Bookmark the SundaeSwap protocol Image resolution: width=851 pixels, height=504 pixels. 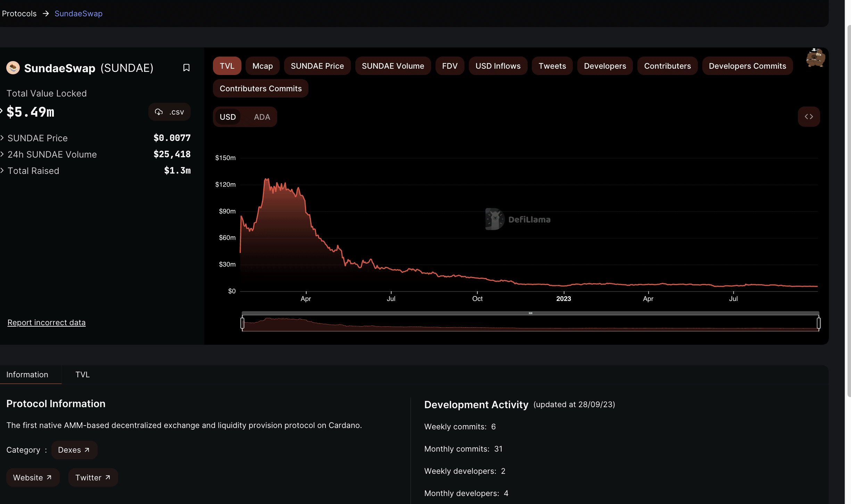pyautogui.click(x=186, y=68)
